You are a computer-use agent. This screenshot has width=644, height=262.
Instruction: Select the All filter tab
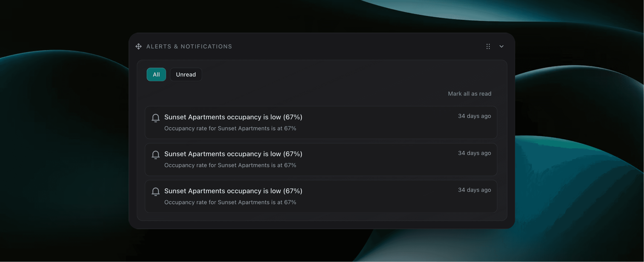(x=156, y=75)
